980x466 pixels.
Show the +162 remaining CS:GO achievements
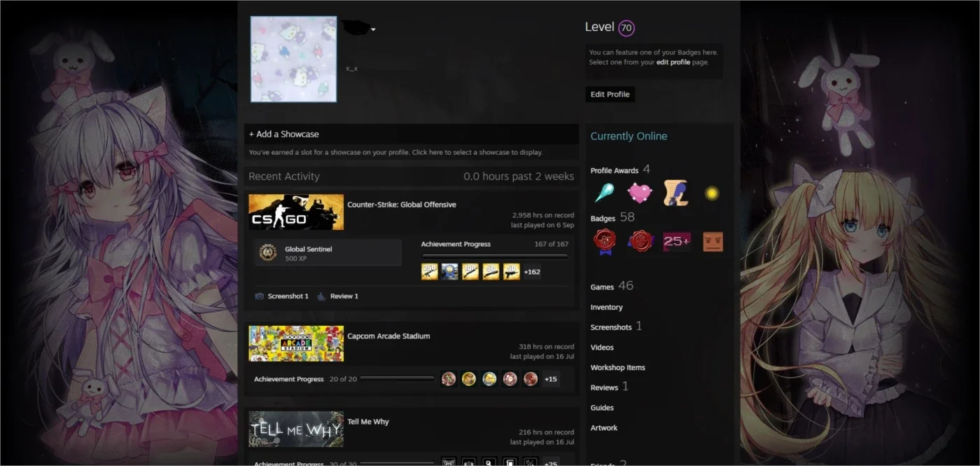[532, 271]
